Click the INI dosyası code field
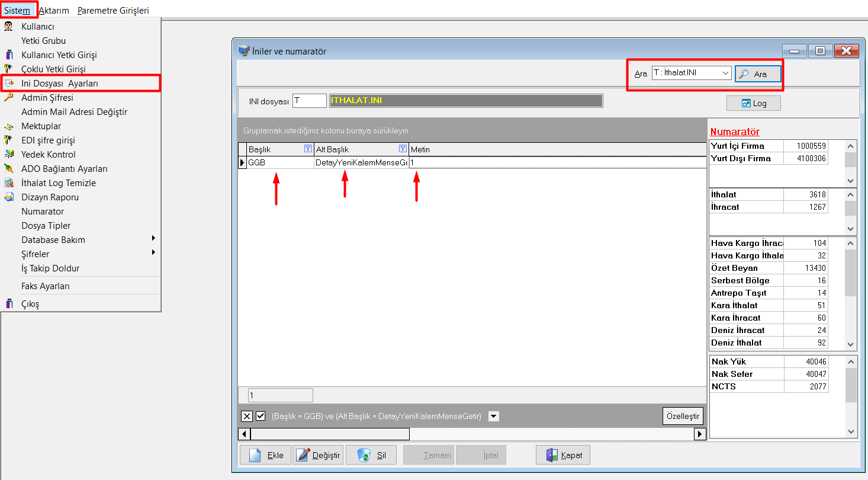 click(x=309, y=101)
